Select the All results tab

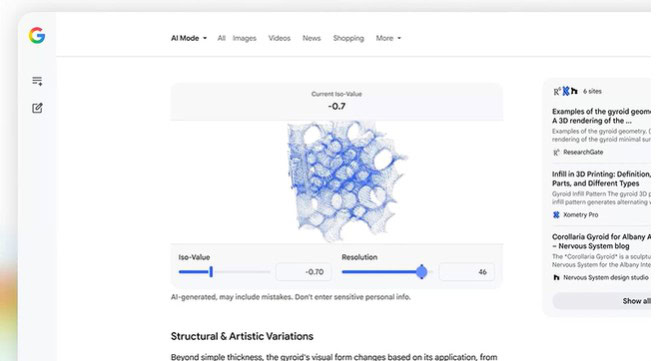coord(221,38)
